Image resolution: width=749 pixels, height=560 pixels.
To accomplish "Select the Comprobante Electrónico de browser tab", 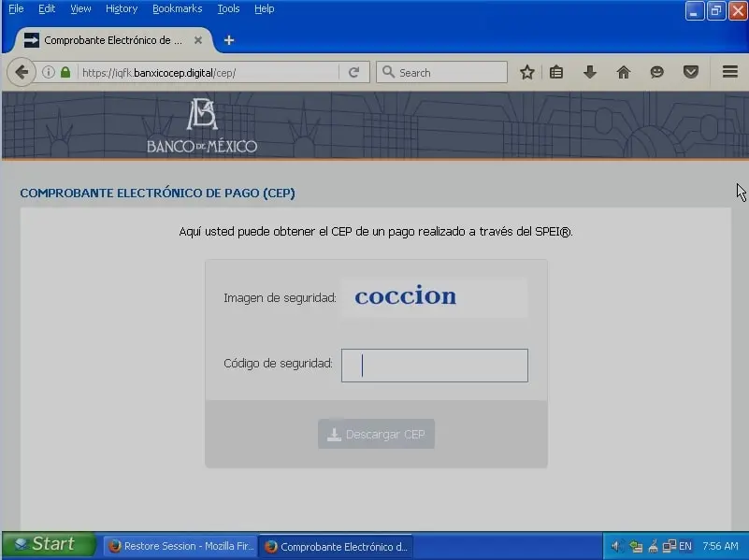I will [x=114, y=40].
